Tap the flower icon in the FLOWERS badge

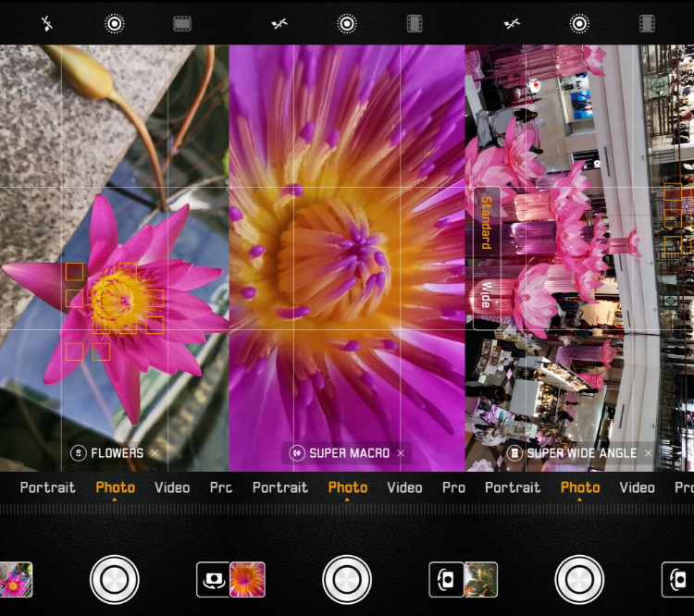coord(79,453)
